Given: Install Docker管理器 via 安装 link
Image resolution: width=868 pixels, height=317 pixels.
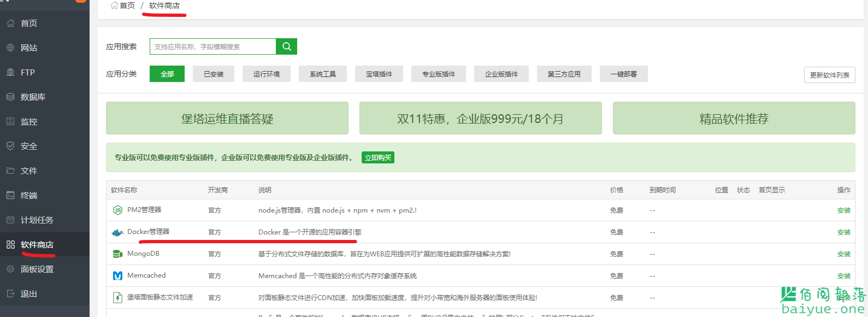Looking at the screenshot, I should [x=843, y=232].
